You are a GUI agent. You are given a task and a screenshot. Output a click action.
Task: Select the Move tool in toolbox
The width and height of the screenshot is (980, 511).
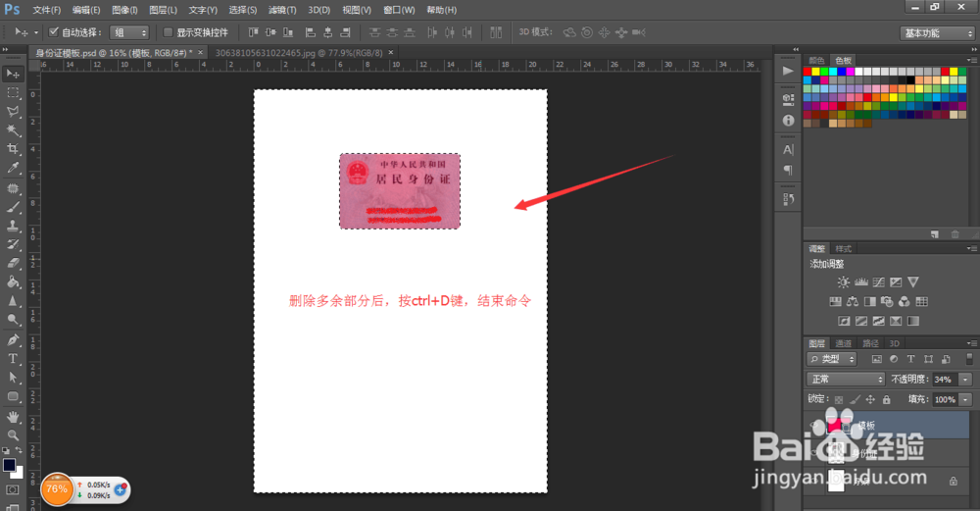pyautogui.click(x=13, y=74)
